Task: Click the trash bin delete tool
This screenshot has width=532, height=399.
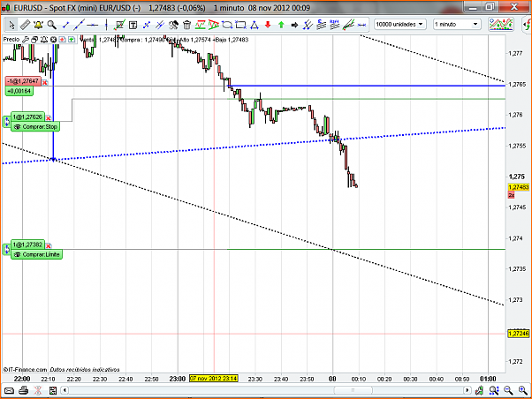Action: [186, 25]
